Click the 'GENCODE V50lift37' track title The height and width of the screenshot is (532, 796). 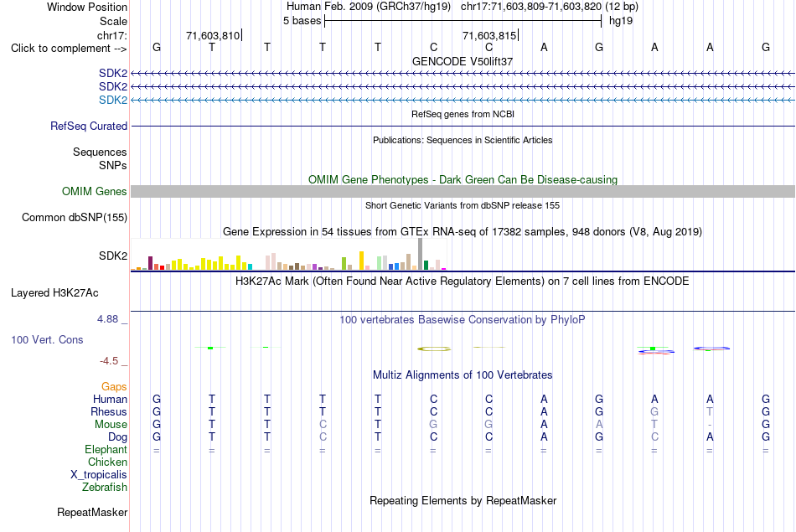pyautogui.click(x=463, y=61)
